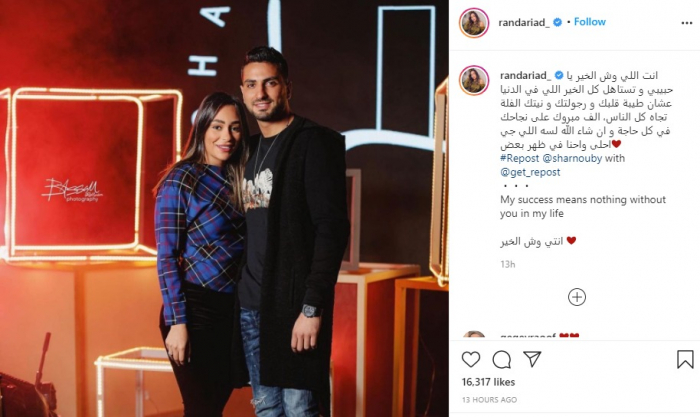Click the 13h caption time label

tap(508, 264)
